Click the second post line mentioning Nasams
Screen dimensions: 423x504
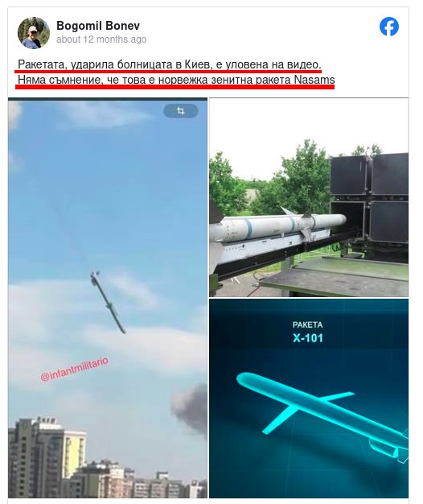(x=176, y=80)
